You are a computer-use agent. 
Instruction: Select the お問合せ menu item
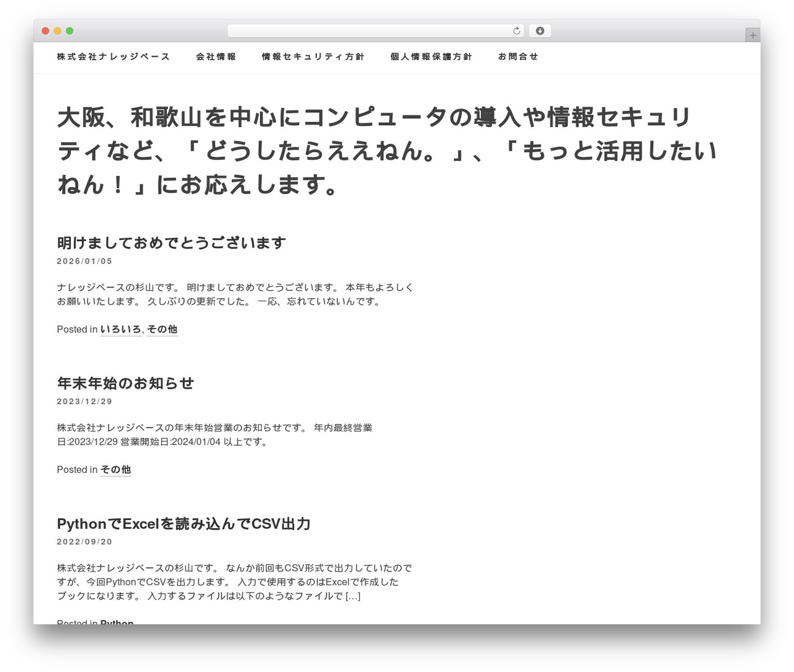tap(518, 56)
